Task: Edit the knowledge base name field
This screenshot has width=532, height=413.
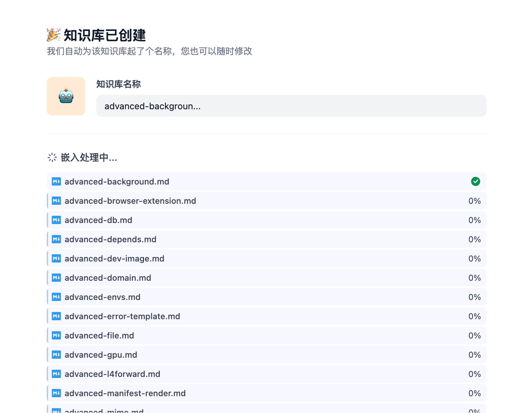Action: point(291,106)
